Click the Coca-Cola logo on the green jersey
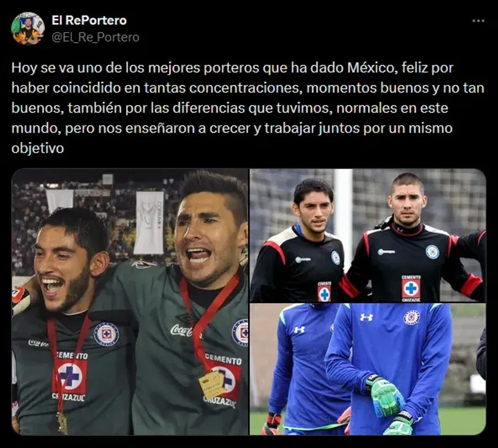 click(x=181, y=330)
